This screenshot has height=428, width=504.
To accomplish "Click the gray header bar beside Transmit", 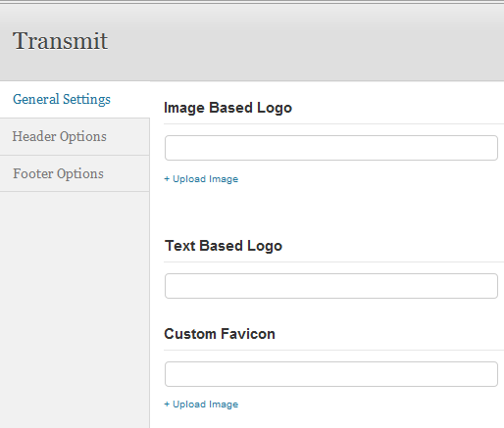I will click(x=304, y=42).
